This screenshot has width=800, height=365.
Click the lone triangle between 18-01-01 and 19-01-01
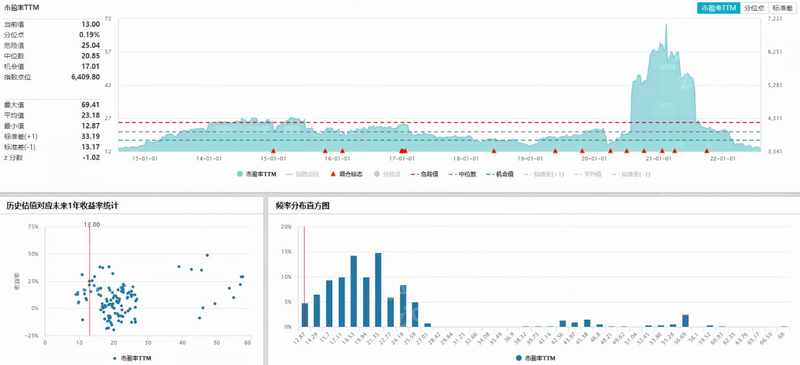pos(493,151)
